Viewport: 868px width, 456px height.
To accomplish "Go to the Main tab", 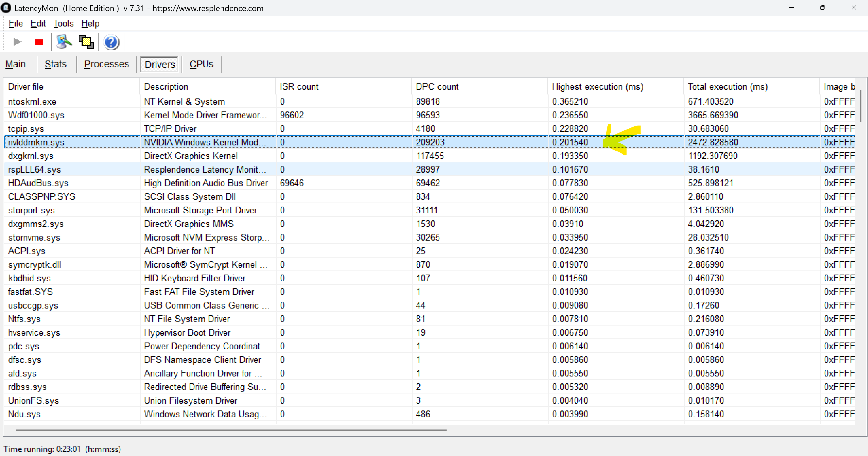I will tap(15, 64).
